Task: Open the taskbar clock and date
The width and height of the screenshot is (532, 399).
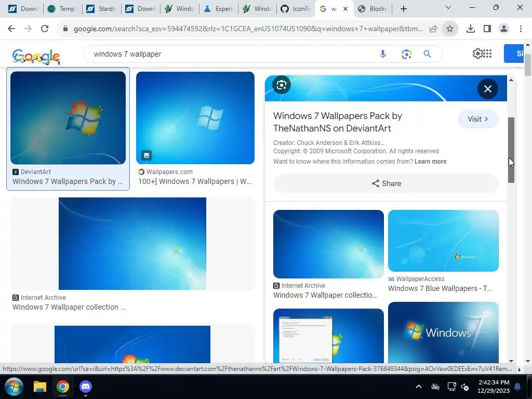Action: click(x=494, y=387)
